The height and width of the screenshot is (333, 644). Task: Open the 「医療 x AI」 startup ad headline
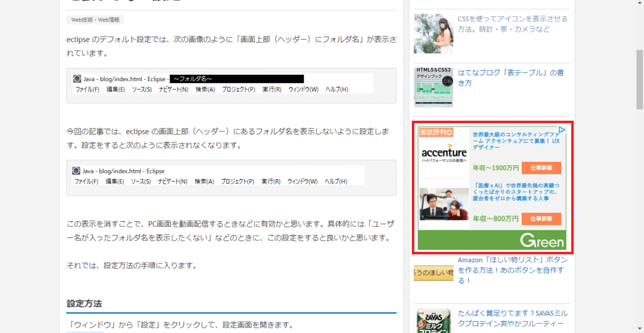coord(516,192)
